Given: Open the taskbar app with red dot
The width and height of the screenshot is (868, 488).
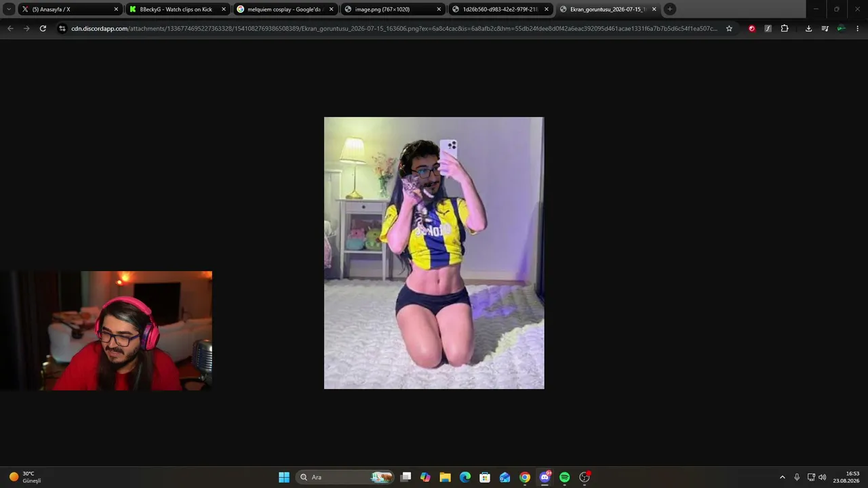Looking at the screenshot, I should (x=585, y=477).
